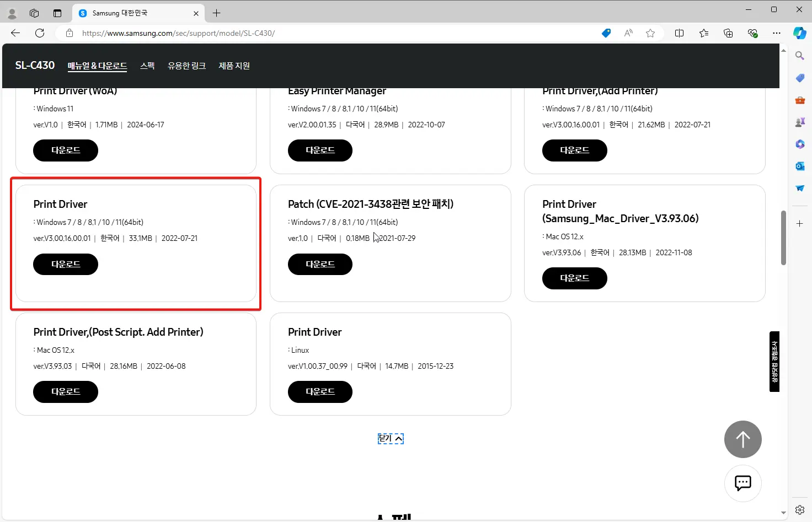Collapse list with 닫기 button

tap(391, 438)
